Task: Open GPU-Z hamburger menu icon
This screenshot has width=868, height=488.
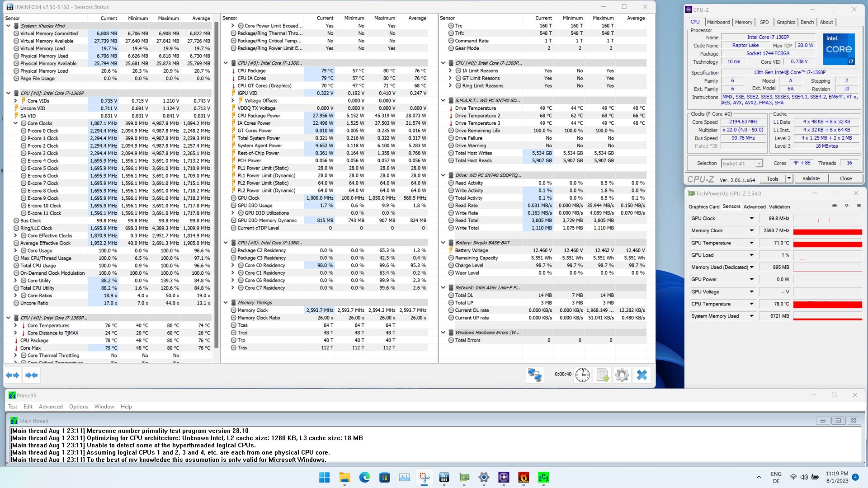Action: 859,206
